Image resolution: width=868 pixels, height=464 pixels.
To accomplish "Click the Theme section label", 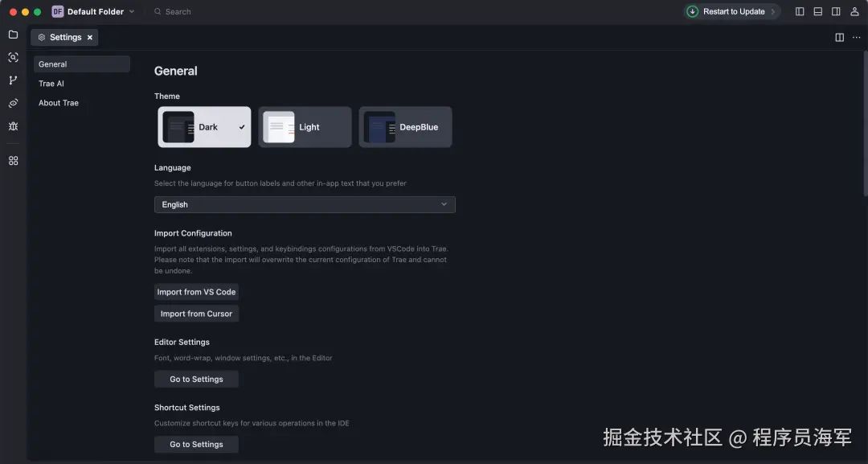I will click(x=167, y=96).
